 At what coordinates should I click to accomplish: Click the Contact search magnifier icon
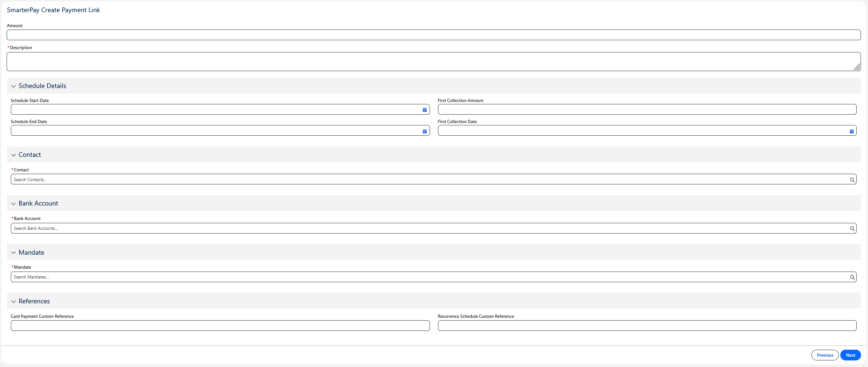(852, 180)
